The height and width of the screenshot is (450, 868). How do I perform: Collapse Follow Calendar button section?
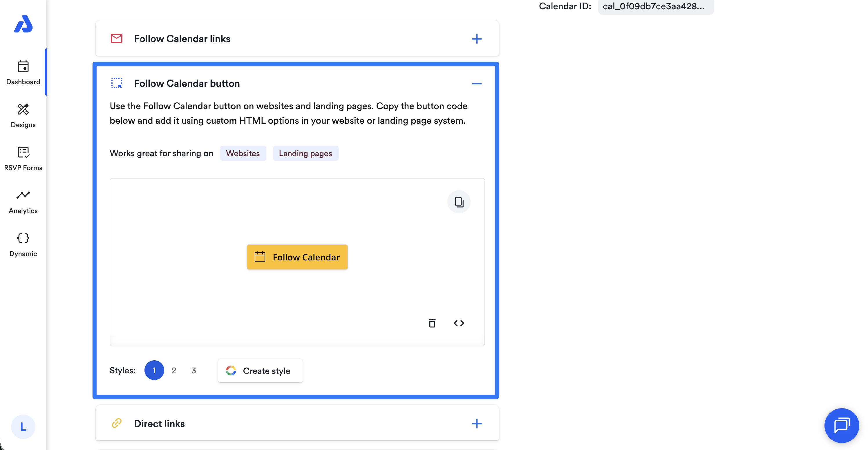pos(476,83)
